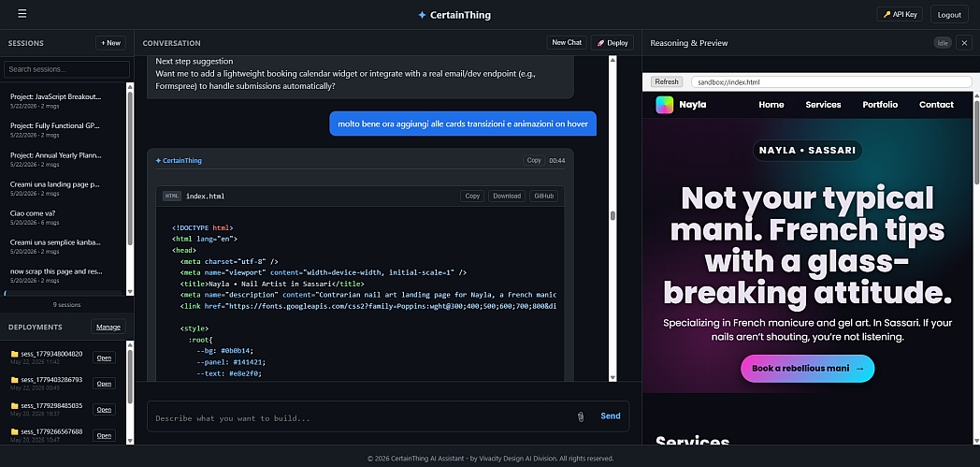The image size is (980, 467).
Task: Copy the CertainThing message
Action: pyautogui.click(x=534, y=161)
